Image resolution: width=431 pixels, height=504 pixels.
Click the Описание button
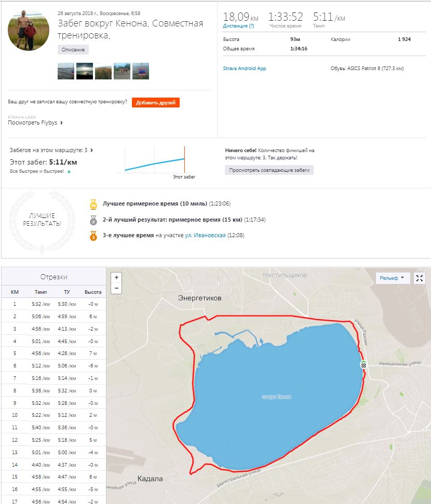click(x=73, y=50)
